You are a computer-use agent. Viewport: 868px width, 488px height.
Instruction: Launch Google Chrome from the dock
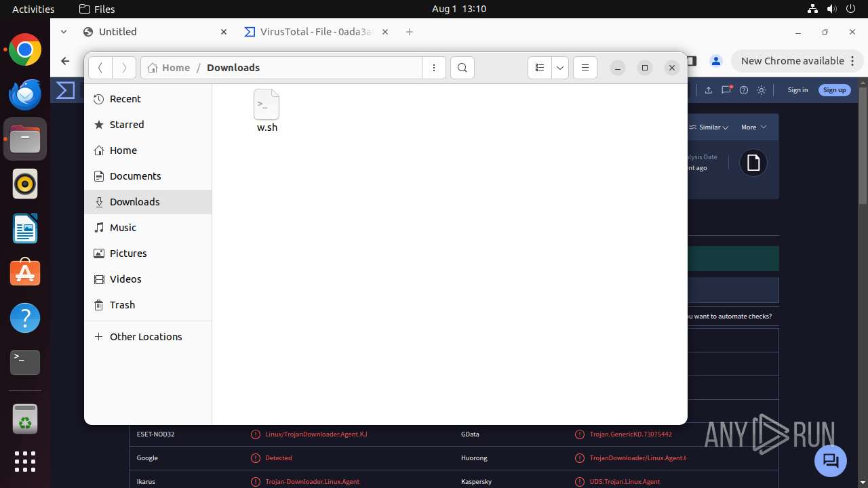click(25, 49)
